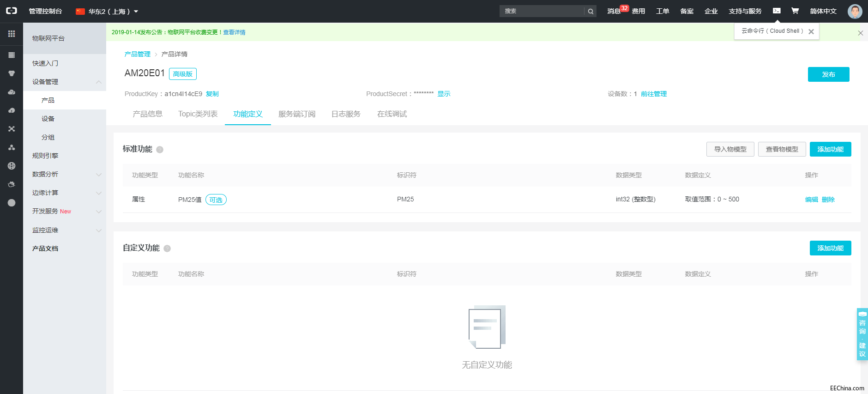Click the 前往管理 devices link
This screenshot has height=394, width=868.
point(654,94)
